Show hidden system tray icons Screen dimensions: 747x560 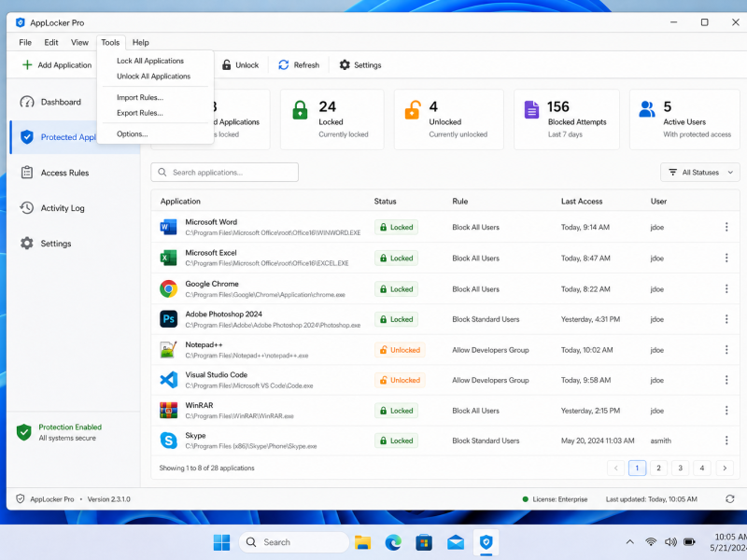click(x=629, y=542)
